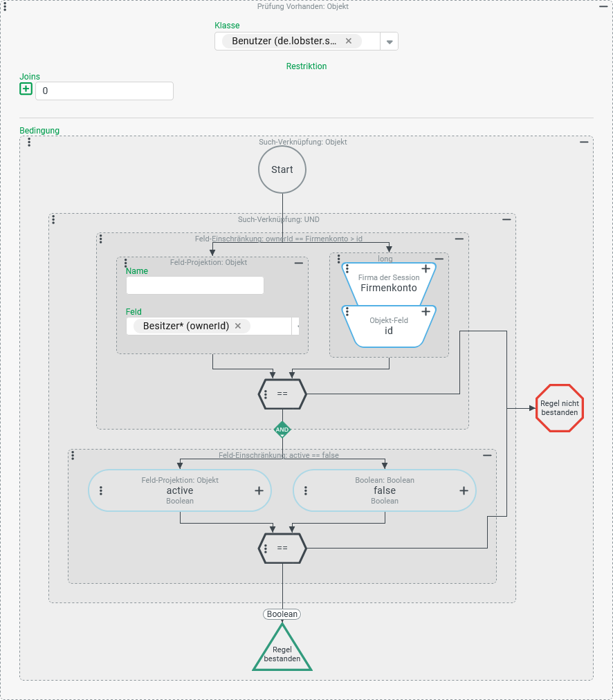Click the green AND diamond connector
This screenshot has width=613, height=700.
282,430
